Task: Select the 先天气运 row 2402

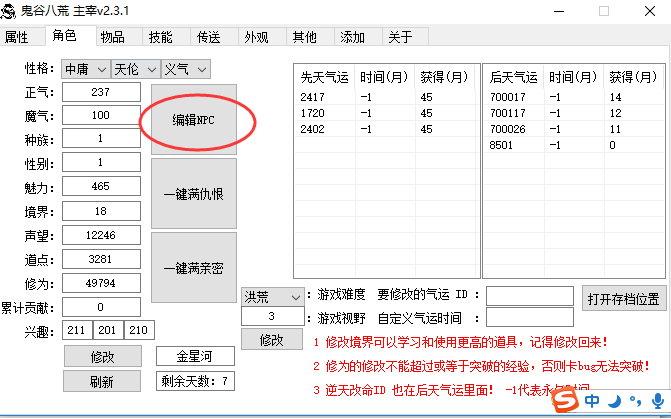Action: (x=385, y=129)
